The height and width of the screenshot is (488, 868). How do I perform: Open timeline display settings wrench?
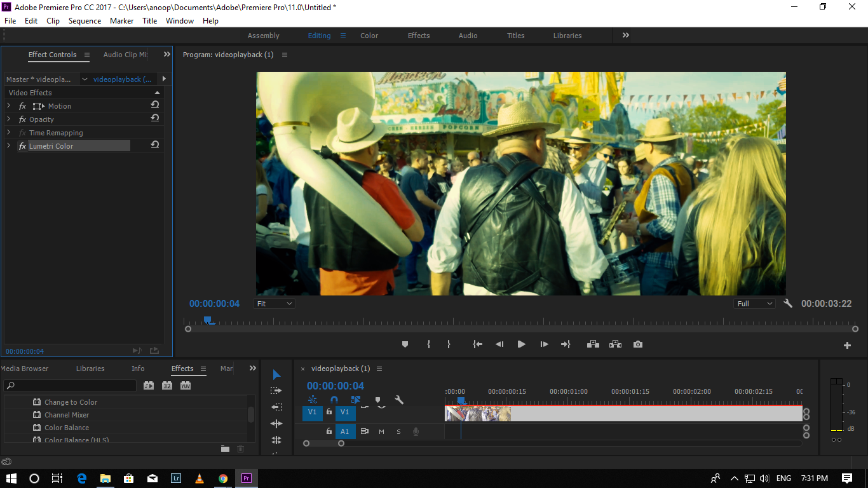pos(399,400)
